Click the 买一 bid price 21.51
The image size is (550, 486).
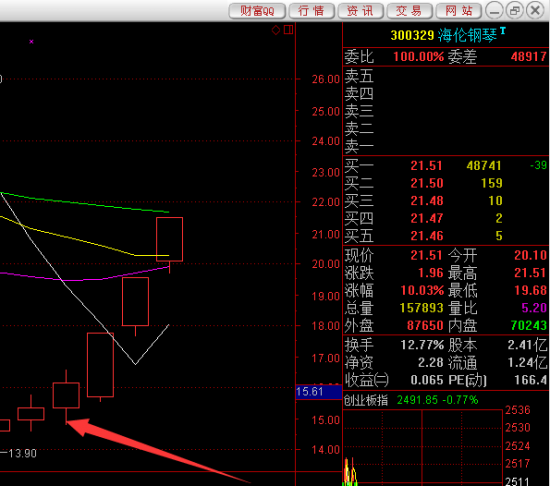point(427,166)
